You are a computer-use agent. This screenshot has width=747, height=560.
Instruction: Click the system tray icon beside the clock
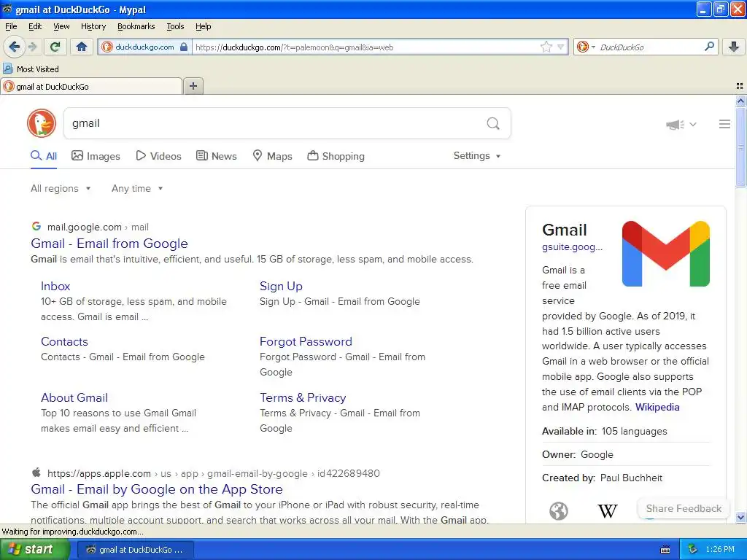[x=692, y=549]
